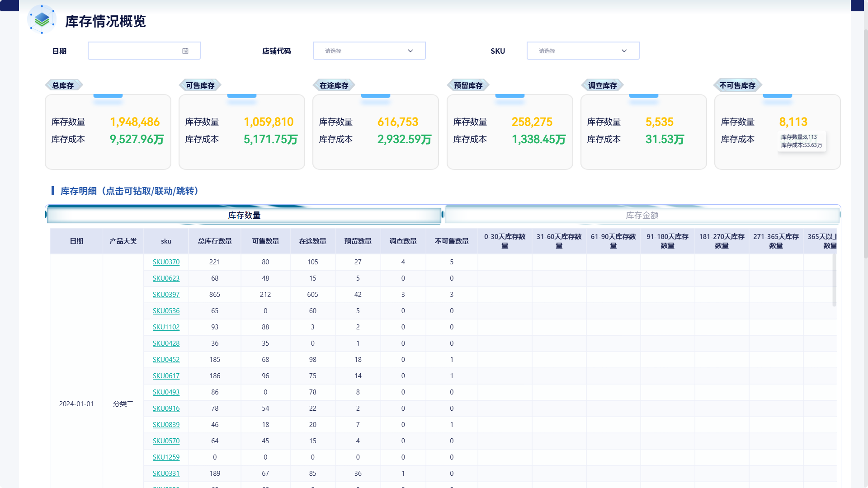Open the SKU0370 link

click(x=166, y=262)
